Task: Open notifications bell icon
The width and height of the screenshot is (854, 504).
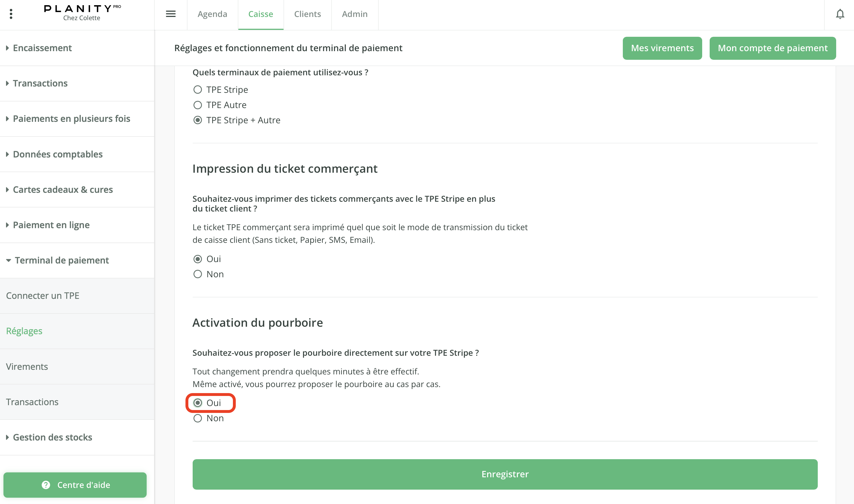Action: [x=840, y=14]
